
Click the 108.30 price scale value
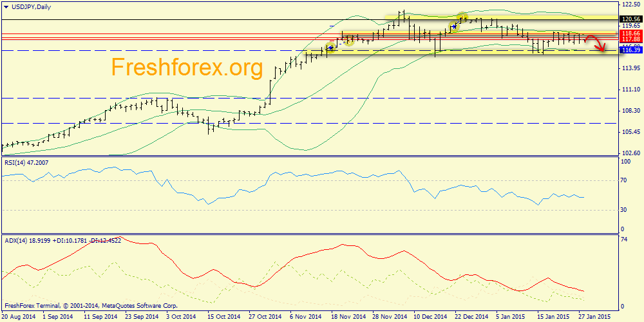point(632,111)
